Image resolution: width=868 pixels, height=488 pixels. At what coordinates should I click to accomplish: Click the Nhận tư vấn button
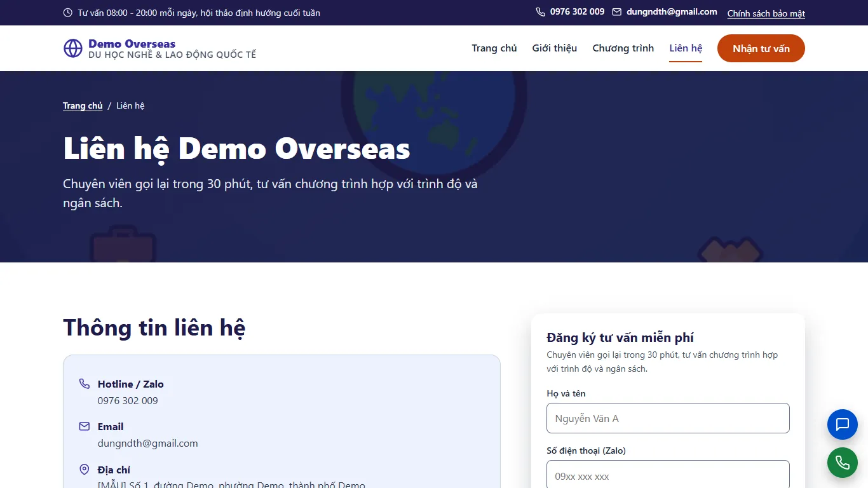761,48
